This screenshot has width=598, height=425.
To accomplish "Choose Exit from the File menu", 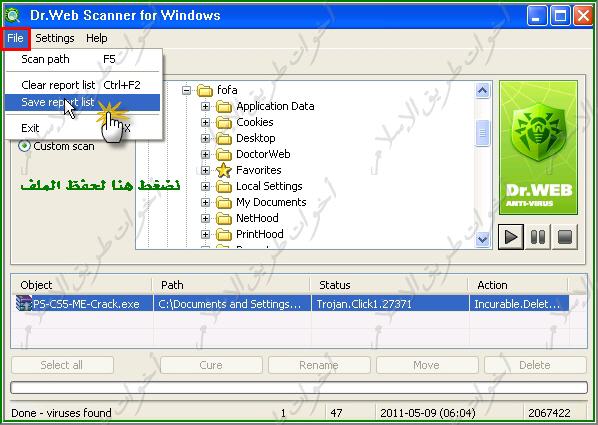I will [82, 128].
